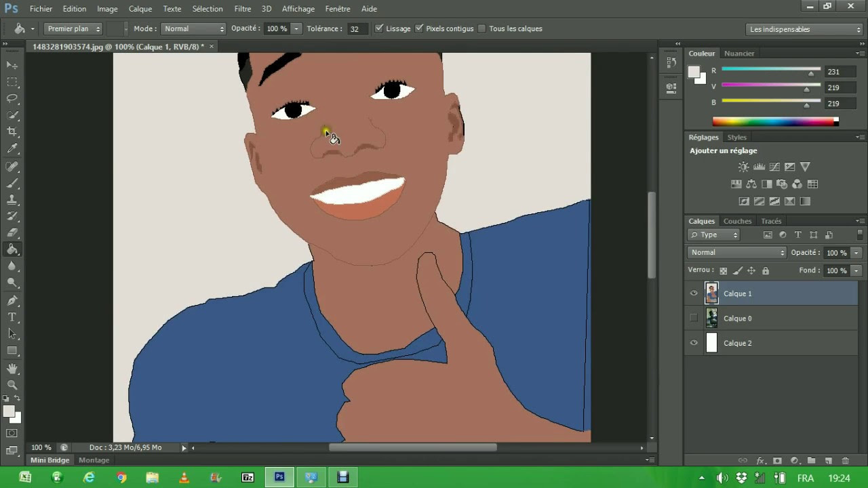The width and height of the screenshot is (868, 488).
Task: Select the Horizontal Type tool
Action: click(x=12, y=317)
